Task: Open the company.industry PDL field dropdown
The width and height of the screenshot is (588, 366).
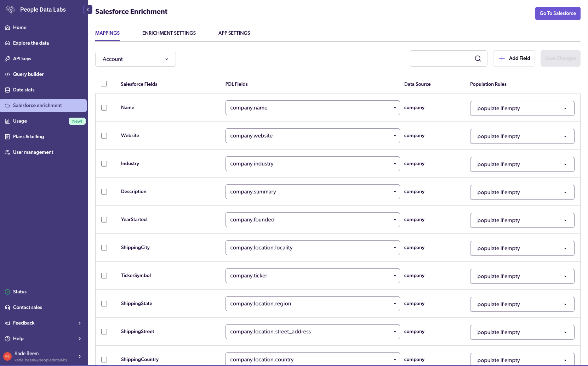Action: (313, 164)
